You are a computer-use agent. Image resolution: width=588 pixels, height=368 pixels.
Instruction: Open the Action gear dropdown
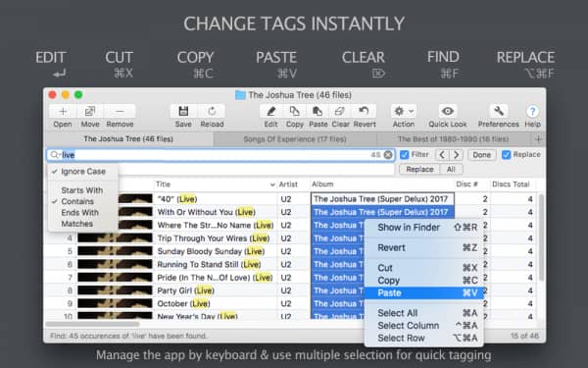coord(403,111)
